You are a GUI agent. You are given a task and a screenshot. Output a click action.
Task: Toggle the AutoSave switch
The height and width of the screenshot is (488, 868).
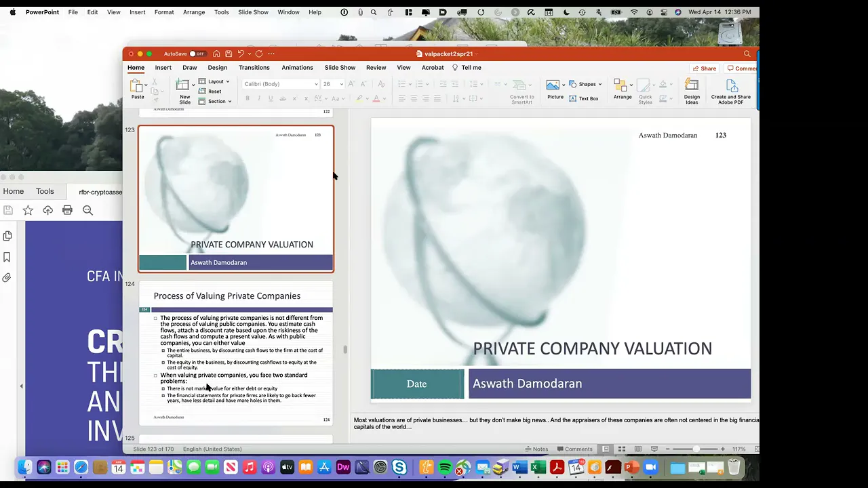[x=197, y=54]
